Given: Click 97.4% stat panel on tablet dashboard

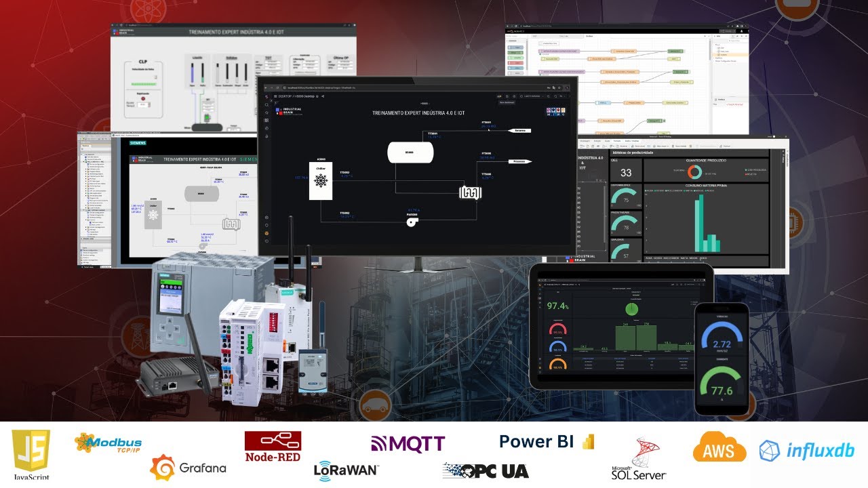Looking at the screenshot, I should [x=558, y=306].
